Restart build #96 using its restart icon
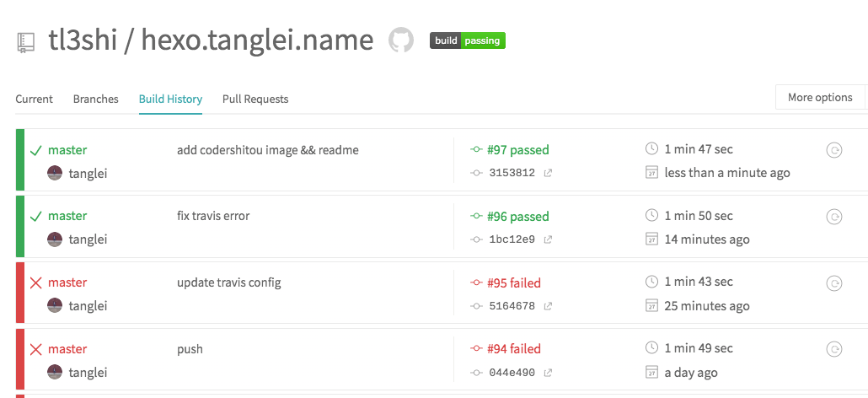868x398 pixels. pyautogui.click(x=833, y=217)
